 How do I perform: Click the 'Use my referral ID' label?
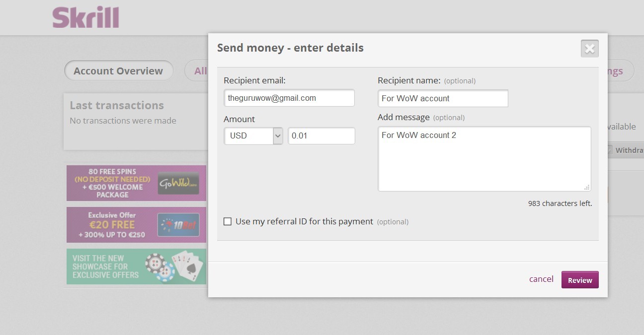coord(304,221)
